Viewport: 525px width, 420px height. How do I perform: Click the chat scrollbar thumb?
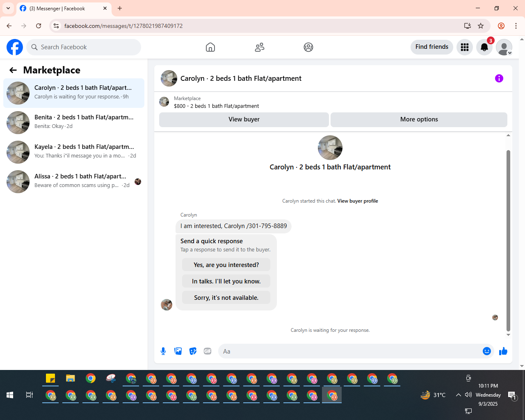tap(508, 240)
